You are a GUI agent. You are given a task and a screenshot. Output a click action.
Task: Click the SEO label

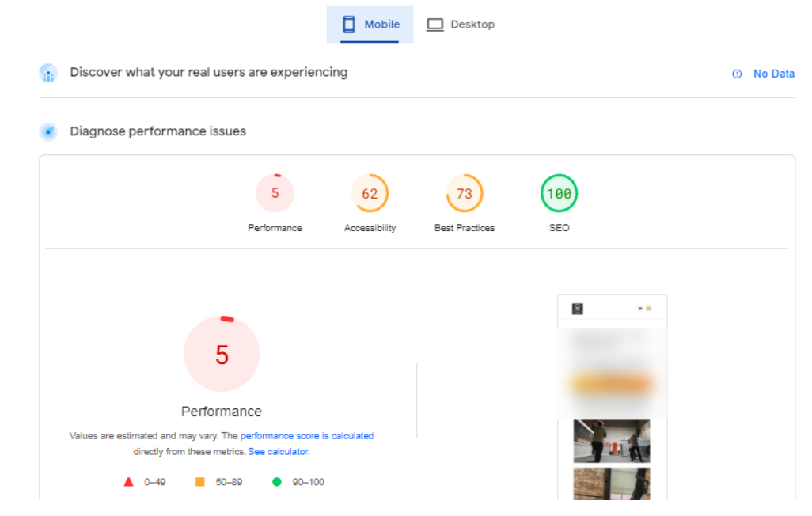(x=560, y=228)
